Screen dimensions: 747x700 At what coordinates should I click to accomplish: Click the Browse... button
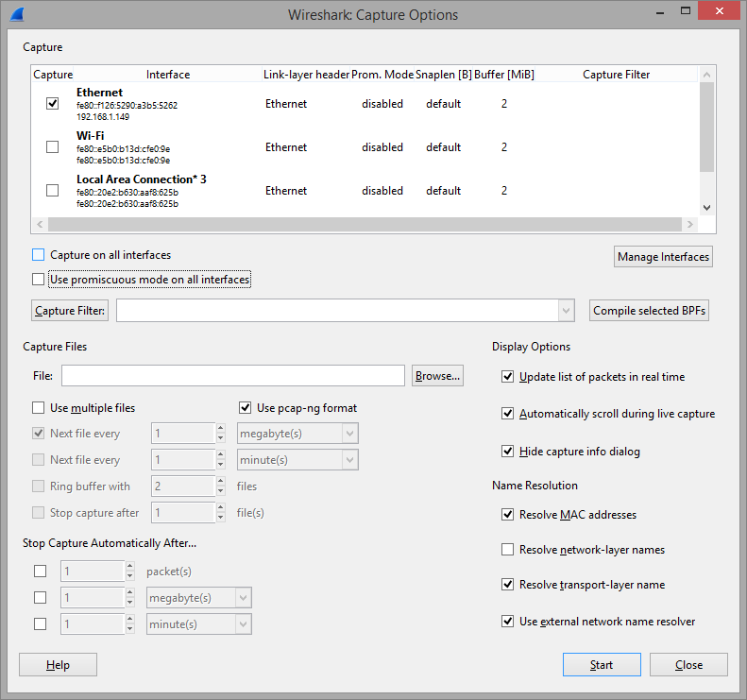point(437,376)
